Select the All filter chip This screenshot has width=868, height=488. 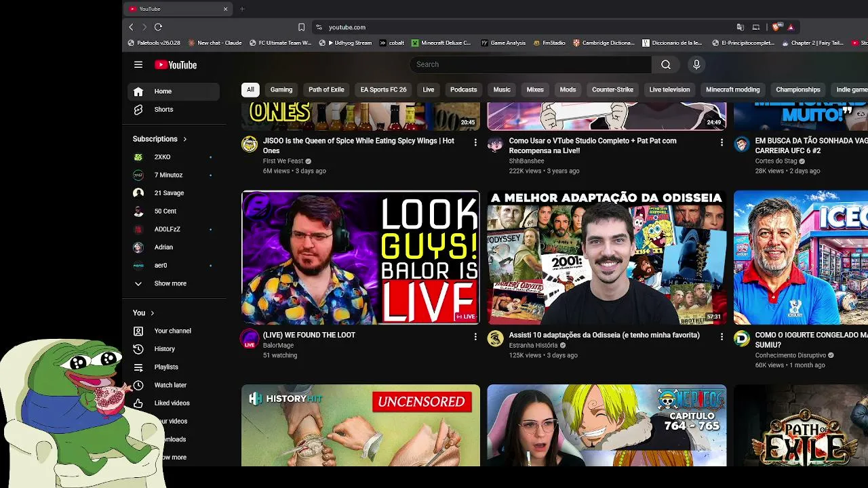tap(250, 89)
